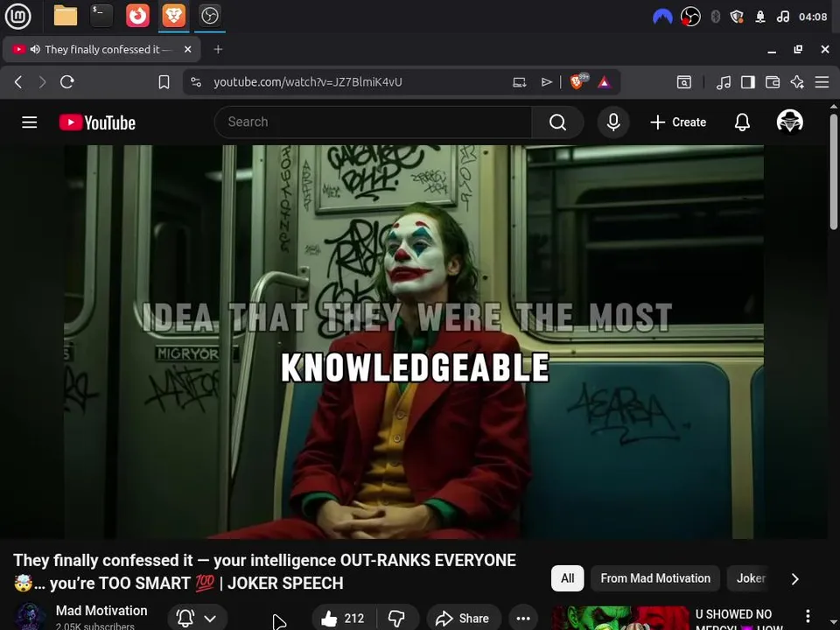This screenshot has height=630, width=840.
Task: Open Brave Wallet icon
Action: [x=773, y=82]
